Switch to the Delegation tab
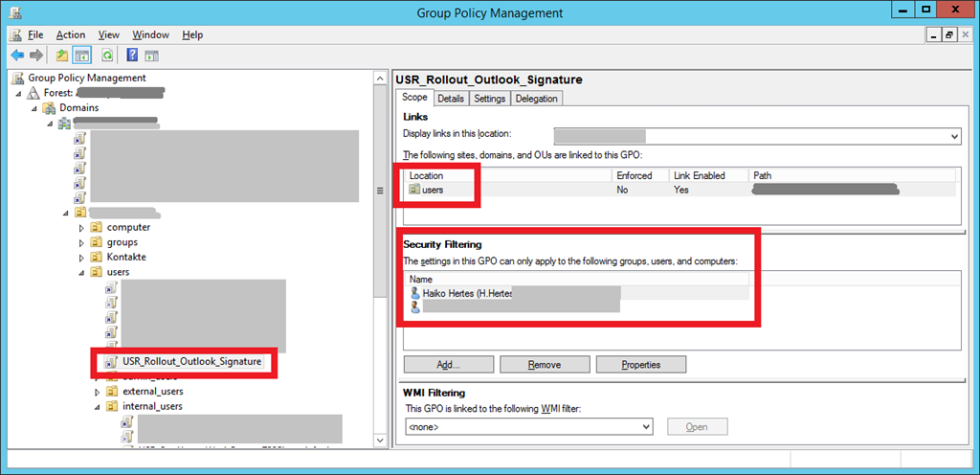Screen dimensions: 980x475 [536, 99]
